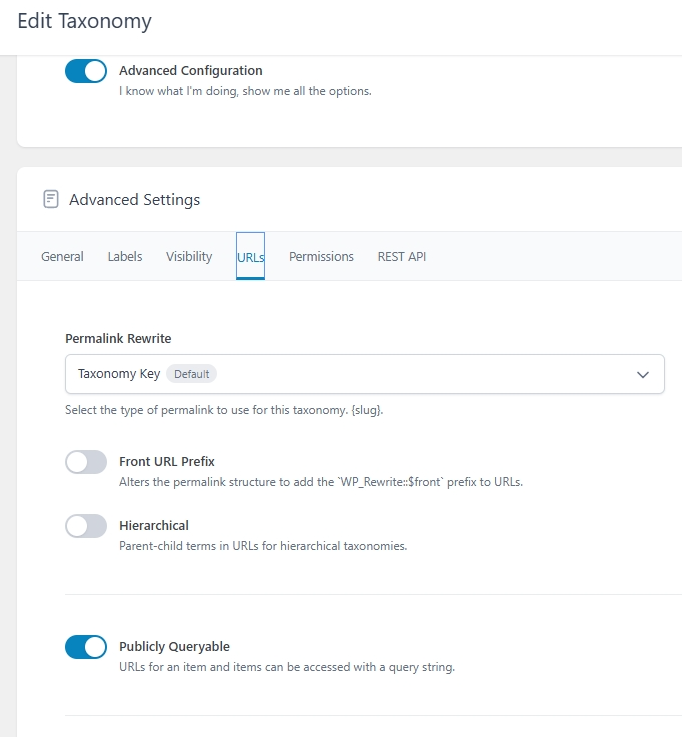Click the Hierarchical label text

click(x=153, y=526)
